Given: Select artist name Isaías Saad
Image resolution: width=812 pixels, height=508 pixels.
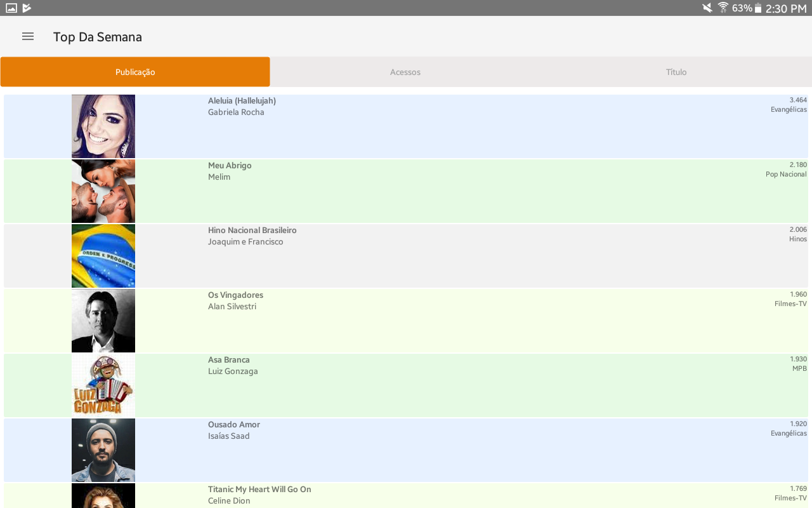Looking at the screenshot, I should tap(229, 436).
